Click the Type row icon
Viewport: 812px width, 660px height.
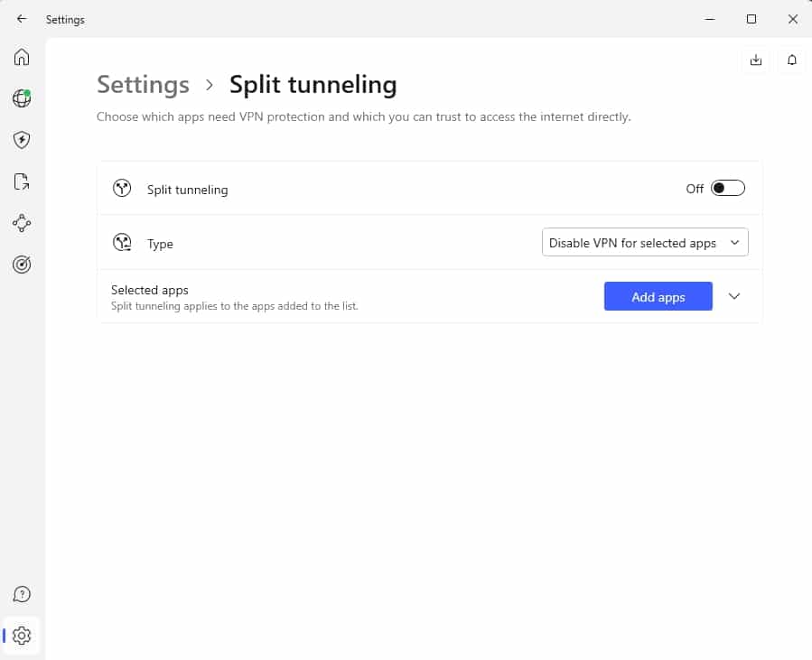(x=122, y=242)
